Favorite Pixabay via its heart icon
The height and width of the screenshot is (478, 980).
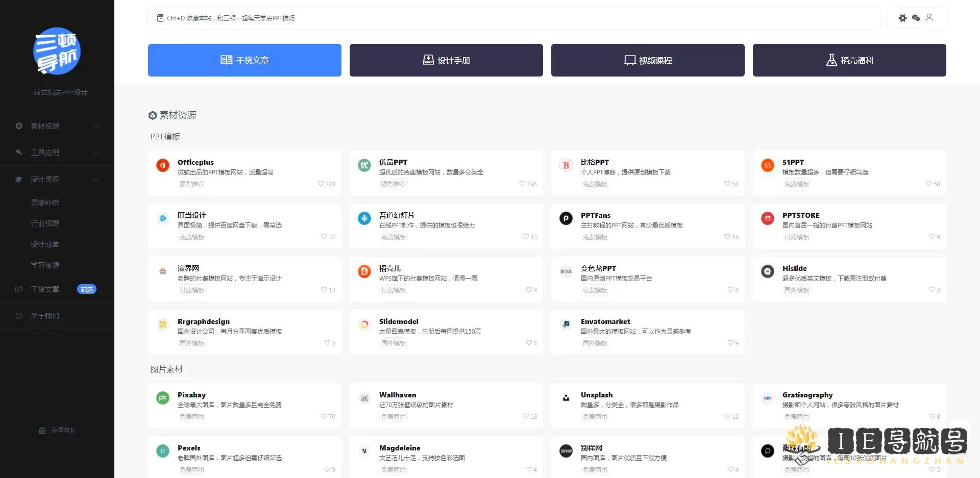click(324, 416)
